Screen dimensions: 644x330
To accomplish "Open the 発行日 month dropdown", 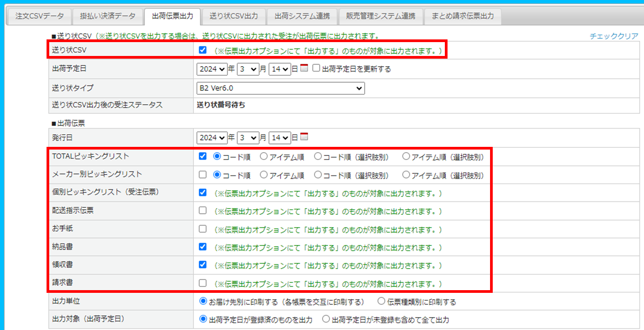I will pos(248,138).
